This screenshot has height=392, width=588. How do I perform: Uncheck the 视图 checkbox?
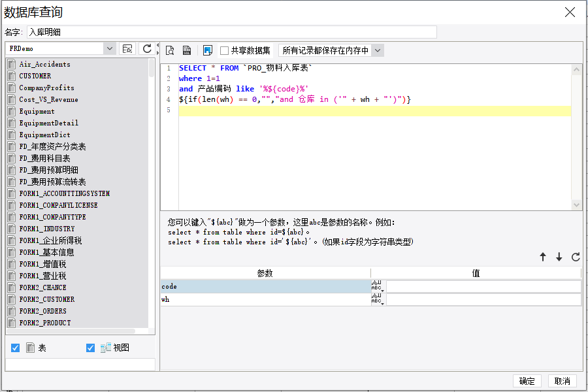click(x=90, y=348)
